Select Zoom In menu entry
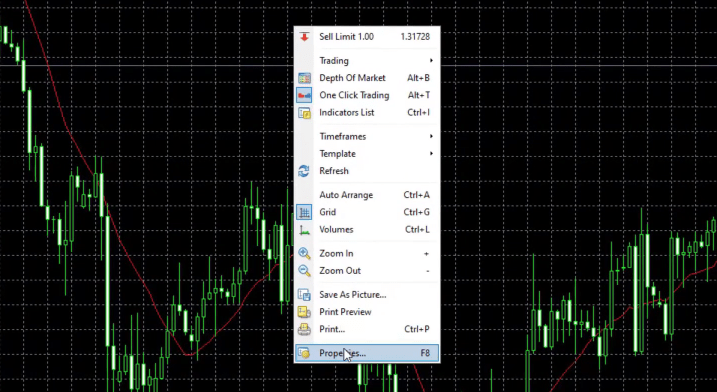Image resolution: width=717 pixels, height=392 pixels. click(367, 253)
